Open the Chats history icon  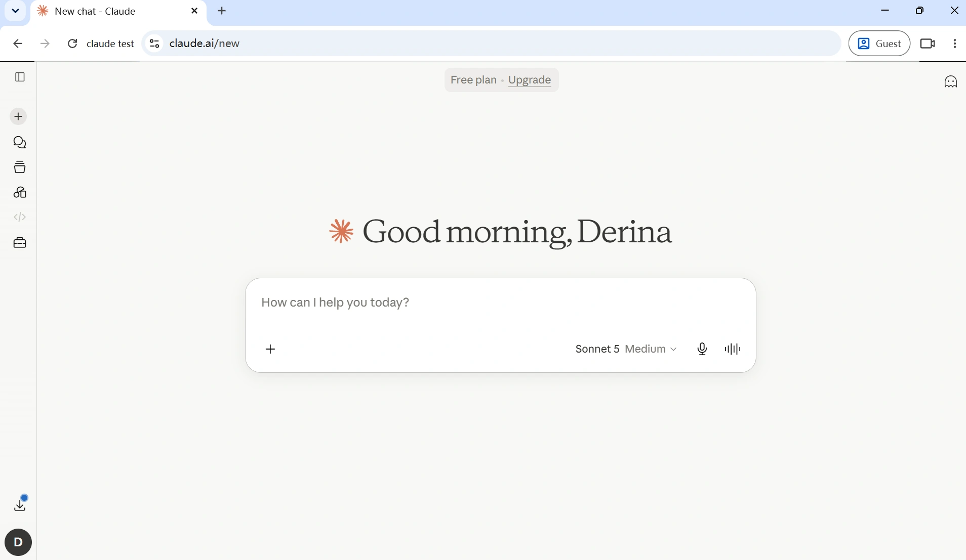[20, 143]
